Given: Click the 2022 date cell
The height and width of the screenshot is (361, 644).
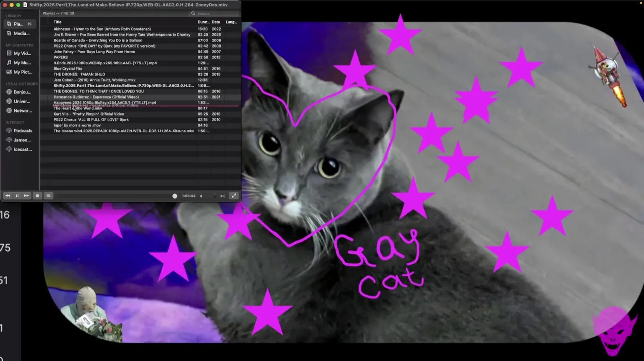Looking at the screenshot, I should pos(216,29).
